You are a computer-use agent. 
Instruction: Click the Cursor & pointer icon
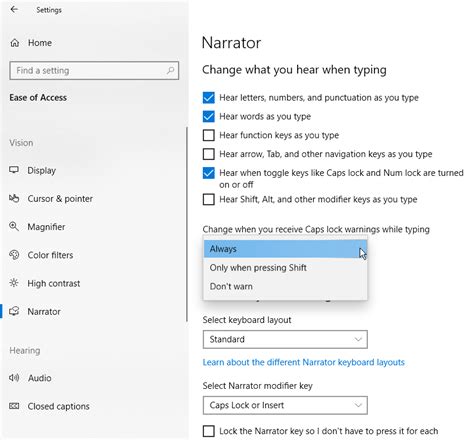pos(14,198)
